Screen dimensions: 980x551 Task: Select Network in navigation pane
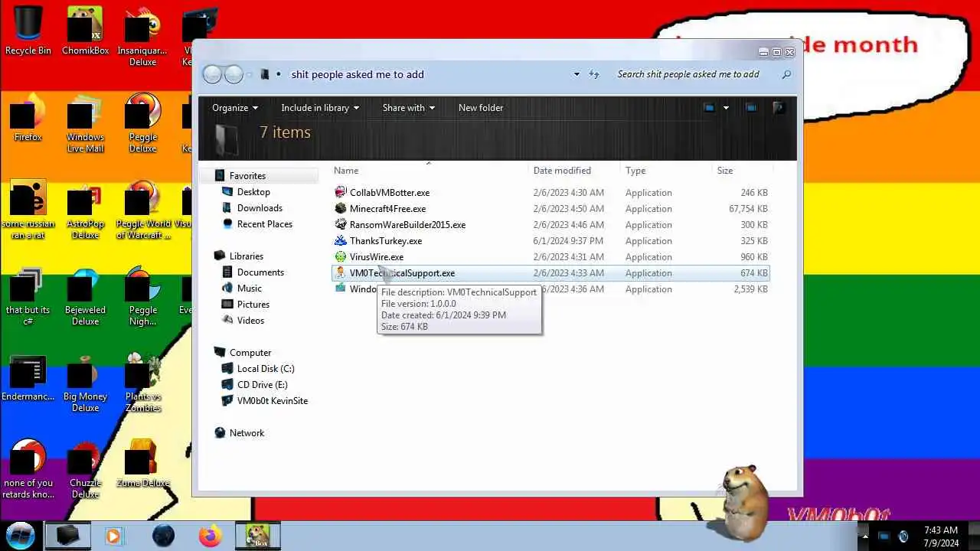[247, 433]
